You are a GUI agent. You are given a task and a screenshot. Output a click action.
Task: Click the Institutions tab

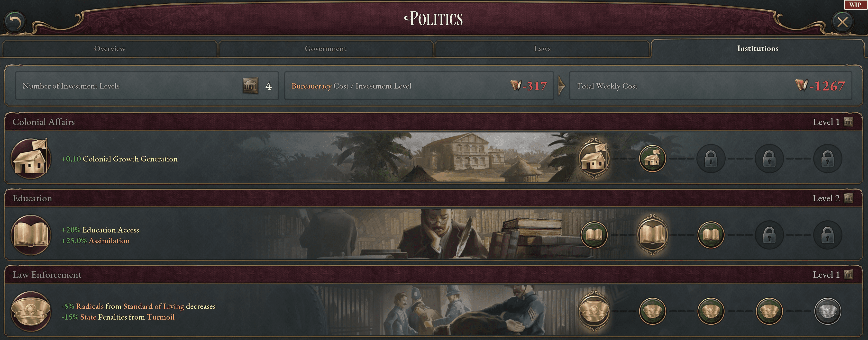pos(758,49)
